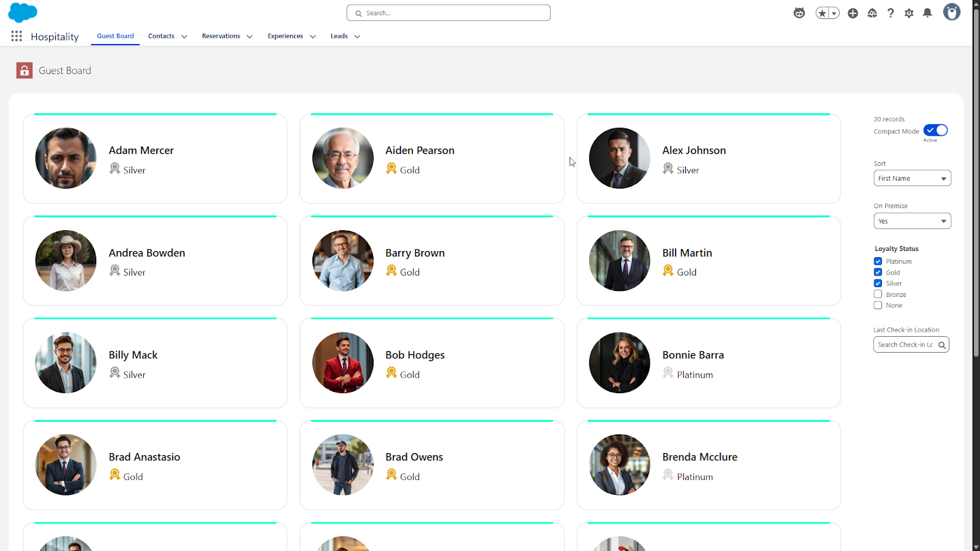Open the Notifications bell

(927, 13)
